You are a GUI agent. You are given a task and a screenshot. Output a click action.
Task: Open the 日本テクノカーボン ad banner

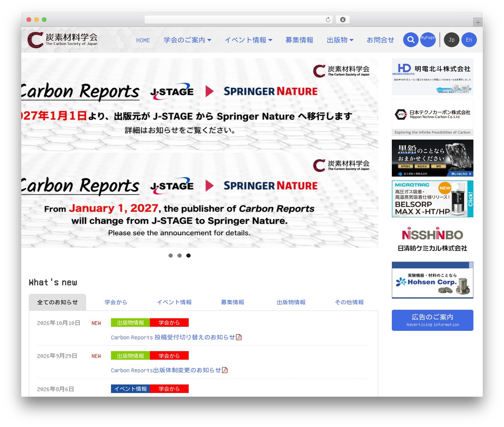pos(432,117)
